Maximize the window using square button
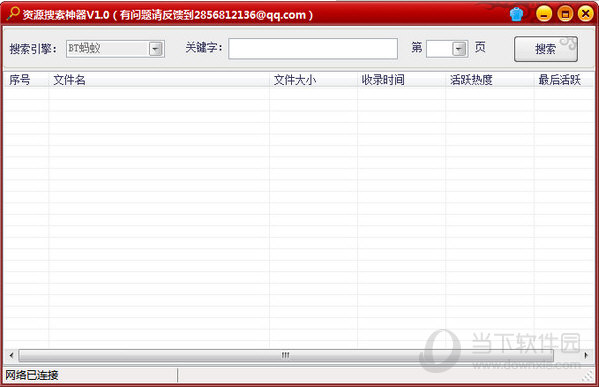 (x=565, y=14)
